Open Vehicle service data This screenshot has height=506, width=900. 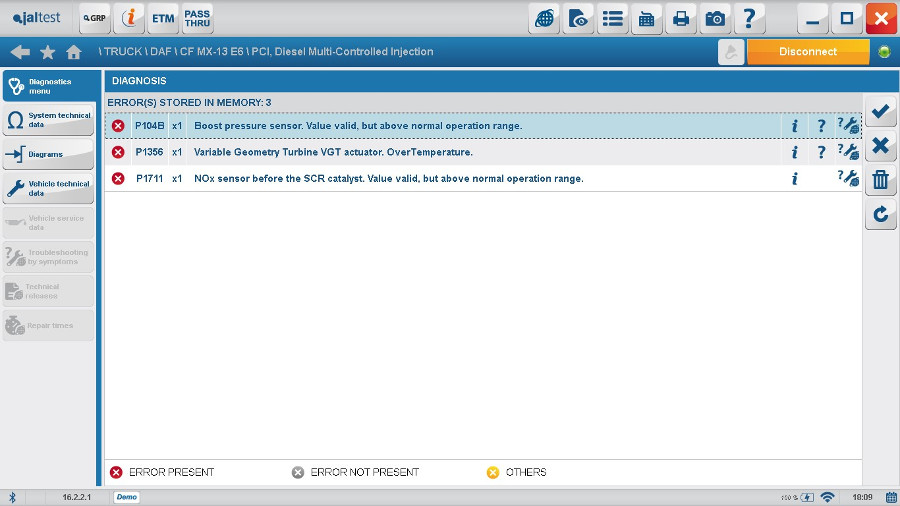tap(48, 223)
